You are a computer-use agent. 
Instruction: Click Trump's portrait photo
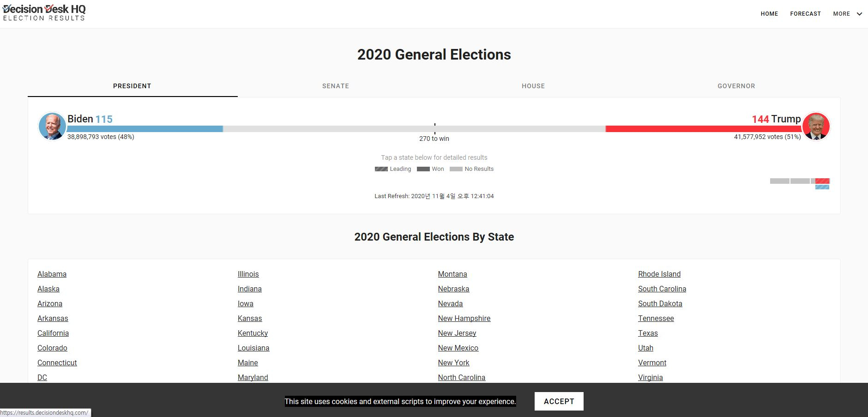point(816,126)
